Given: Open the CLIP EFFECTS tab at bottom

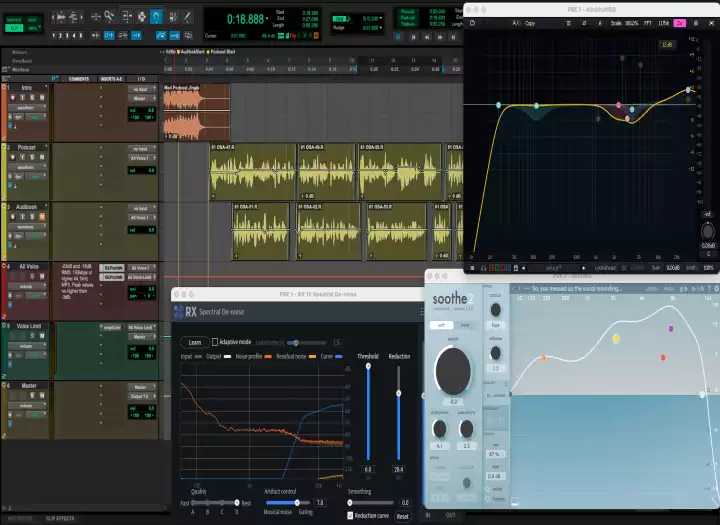Looking at the screenshot, I should click(60, 519).
